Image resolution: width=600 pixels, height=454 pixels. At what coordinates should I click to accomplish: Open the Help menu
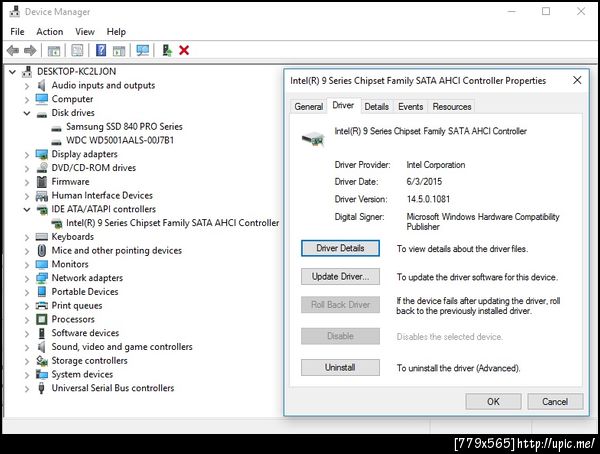point(116,31)
